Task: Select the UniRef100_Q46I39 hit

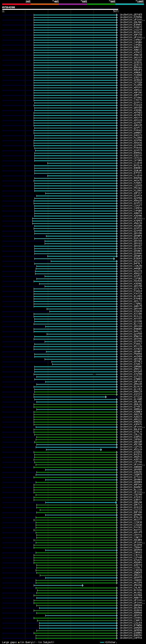Action: [131, 414]
